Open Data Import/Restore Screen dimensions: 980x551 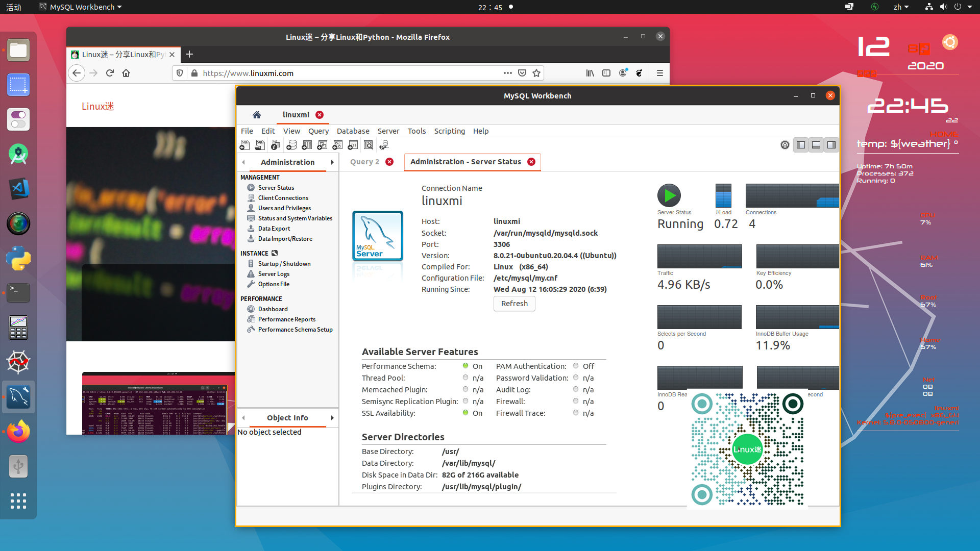[285, 239]
